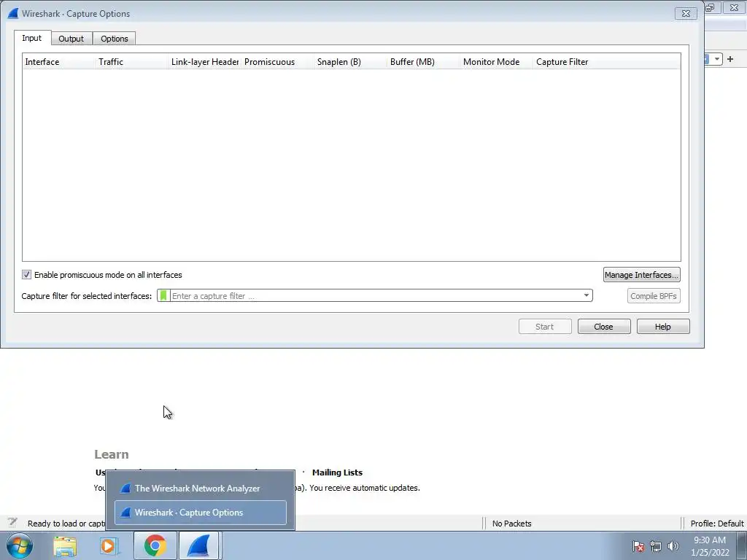Open Help for Capture Options
Screen dimensions: 747x560
662,327
